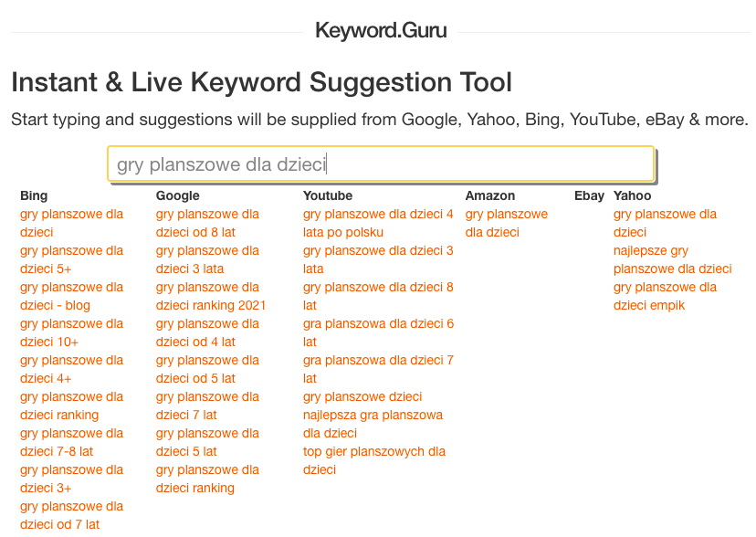Open Google suggestion 'dla dzieci 3 lata'

207,259
